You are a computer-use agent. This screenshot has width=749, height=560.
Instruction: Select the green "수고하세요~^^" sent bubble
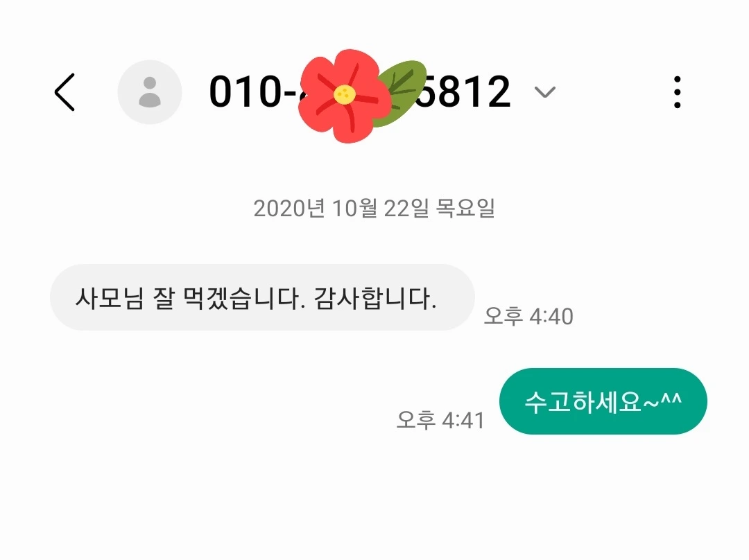pyautogui.click(x=603, y=401)
